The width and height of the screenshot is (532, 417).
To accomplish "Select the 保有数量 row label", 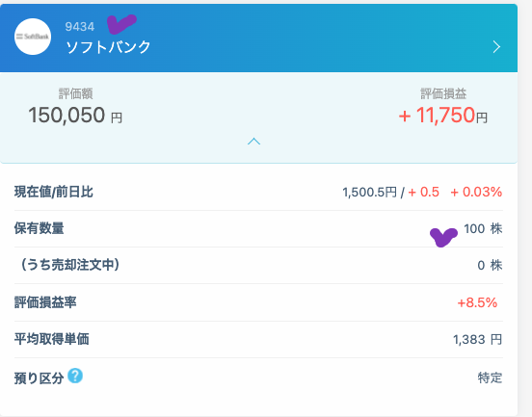I will click(x=39, y=228).
